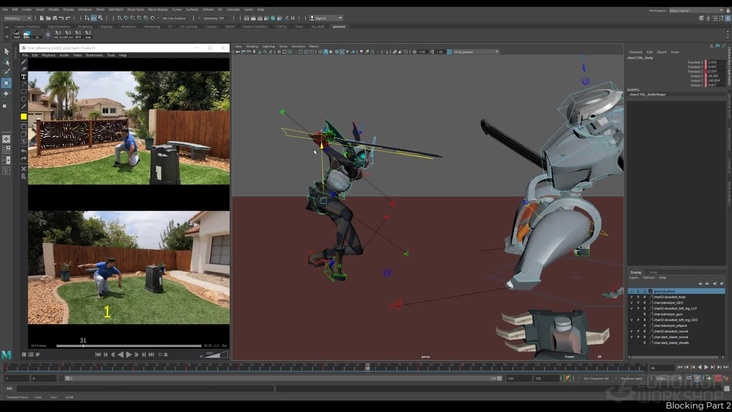Select the arrow Select tool in Maya toolbox

point(6,51)
